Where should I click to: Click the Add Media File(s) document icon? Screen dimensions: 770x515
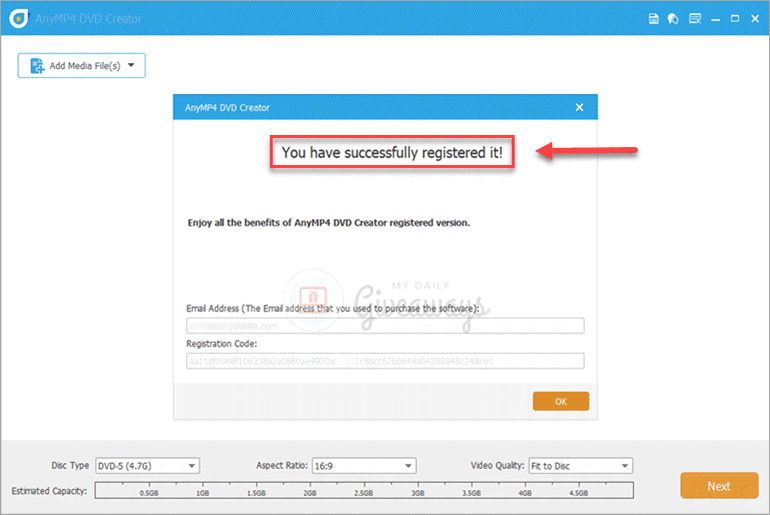(38, 66)
